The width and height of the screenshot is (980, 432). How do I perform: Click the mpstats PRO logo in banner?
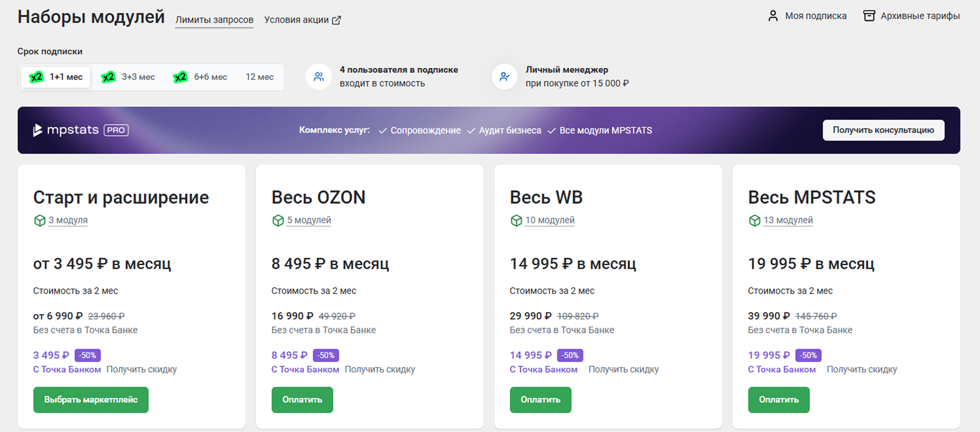click(81, 130)
